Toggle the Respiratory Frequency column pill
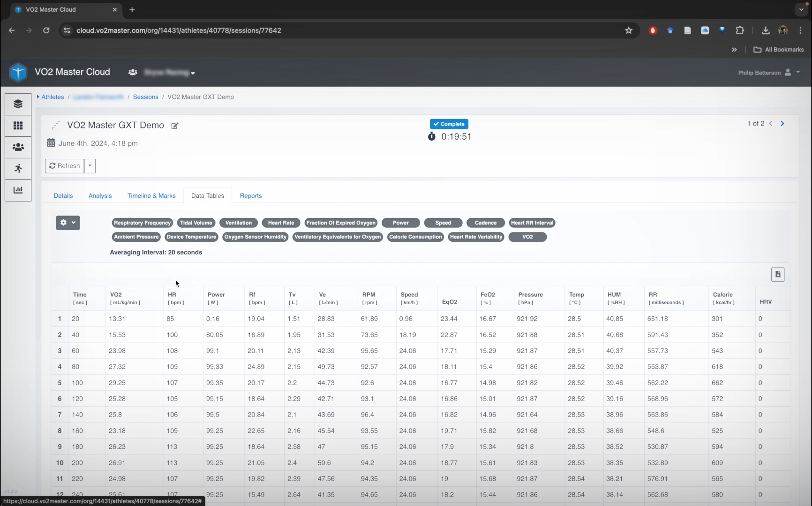Image resolution: width=812 pixels, height=506 pixels. [143, 223]
